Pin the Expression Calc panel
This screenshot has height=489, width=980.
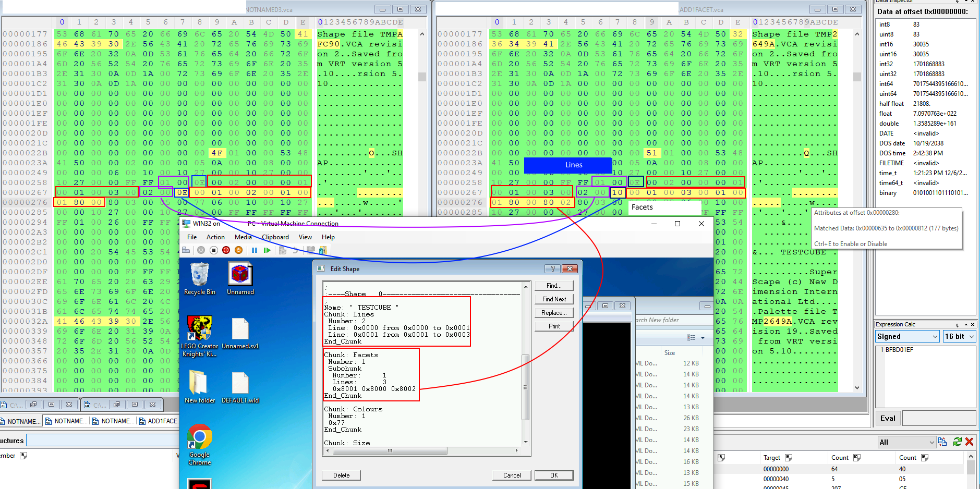[x=958, y=324]
